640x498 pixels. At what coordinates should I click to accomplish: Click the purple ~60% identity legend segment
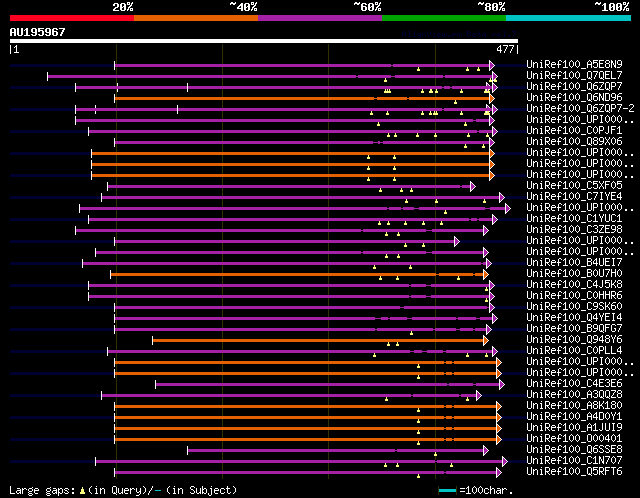click(320, 18)
